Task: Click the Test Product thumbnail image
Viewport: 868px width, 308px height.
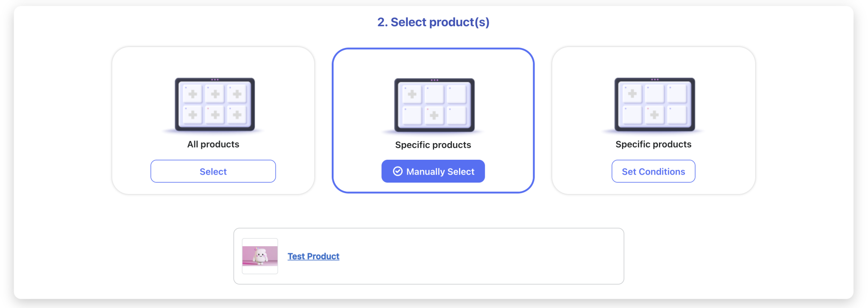Action: point(260,256)
